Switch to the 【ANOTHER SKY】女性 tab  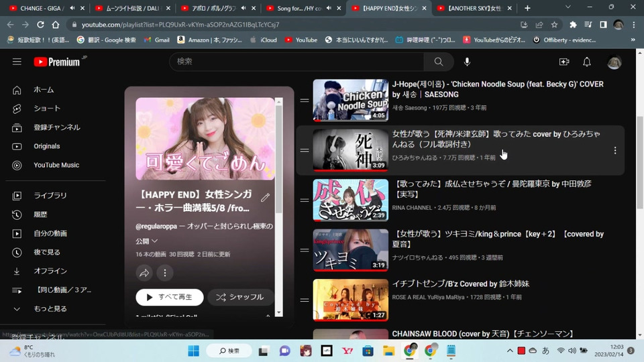coord(474,8)
